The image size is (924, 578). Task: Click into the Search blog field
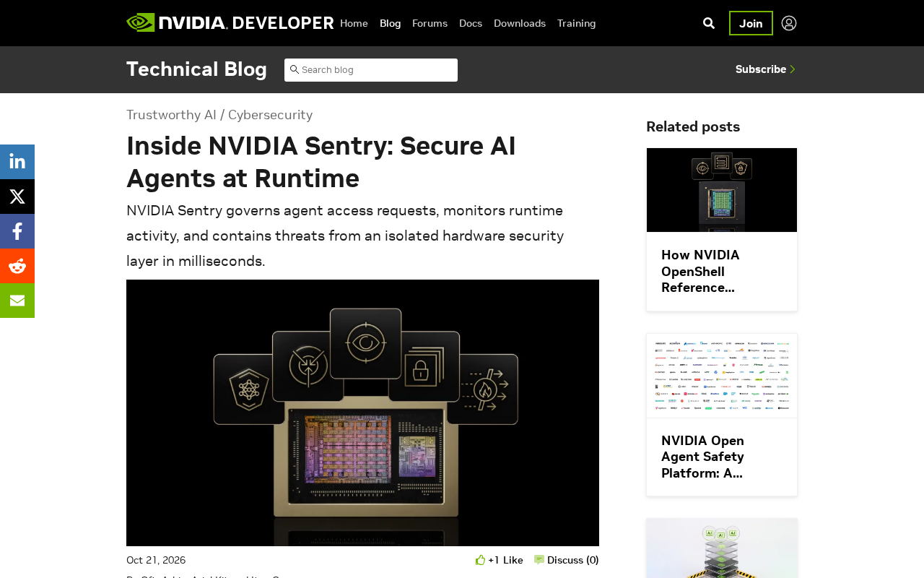[x=371, y=70]
